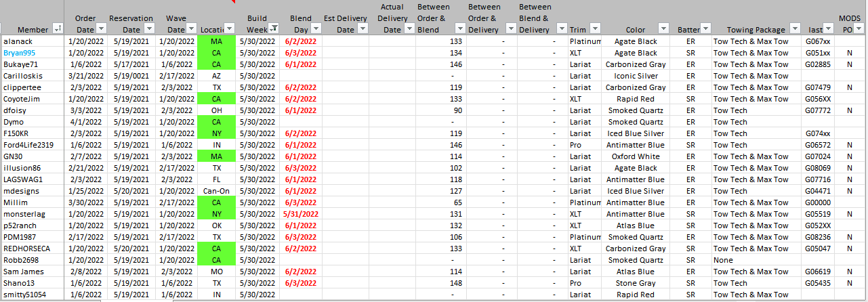
Task: Open the Trim column filter arrow
Action: (594, 28)
